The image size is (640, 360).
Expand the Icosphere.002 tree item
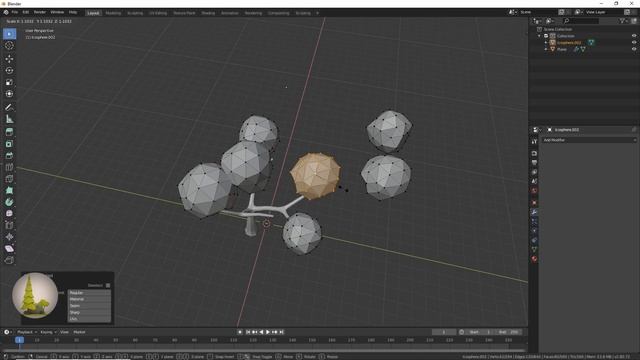tap(546, 42)
